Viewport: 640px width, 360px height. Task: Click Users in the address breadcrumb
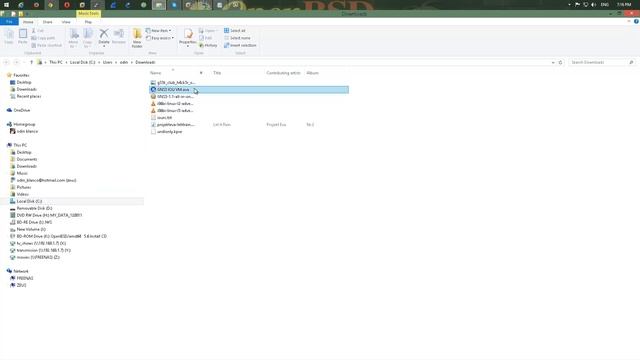(107, 62)
